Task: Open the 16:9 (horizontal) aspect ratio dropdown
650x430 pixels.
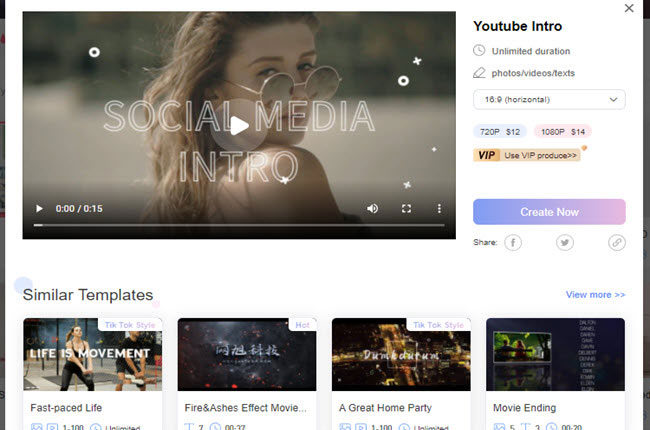Action: click(549, 100)
